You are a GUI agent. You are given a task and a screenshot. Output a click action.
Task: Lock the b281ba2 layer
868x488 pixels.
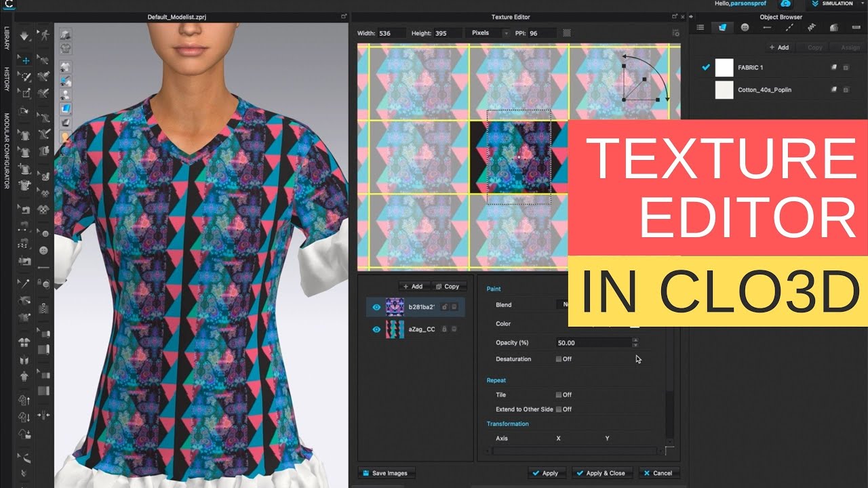pos(444,307)
